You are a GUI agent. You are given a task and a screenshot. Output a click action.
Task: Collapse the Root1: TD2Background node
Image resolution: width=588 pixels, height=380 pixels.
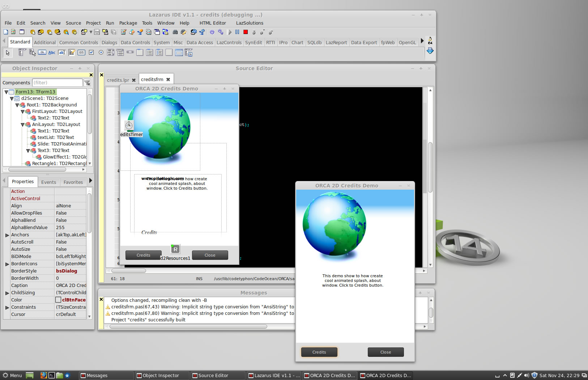[17, 105]
